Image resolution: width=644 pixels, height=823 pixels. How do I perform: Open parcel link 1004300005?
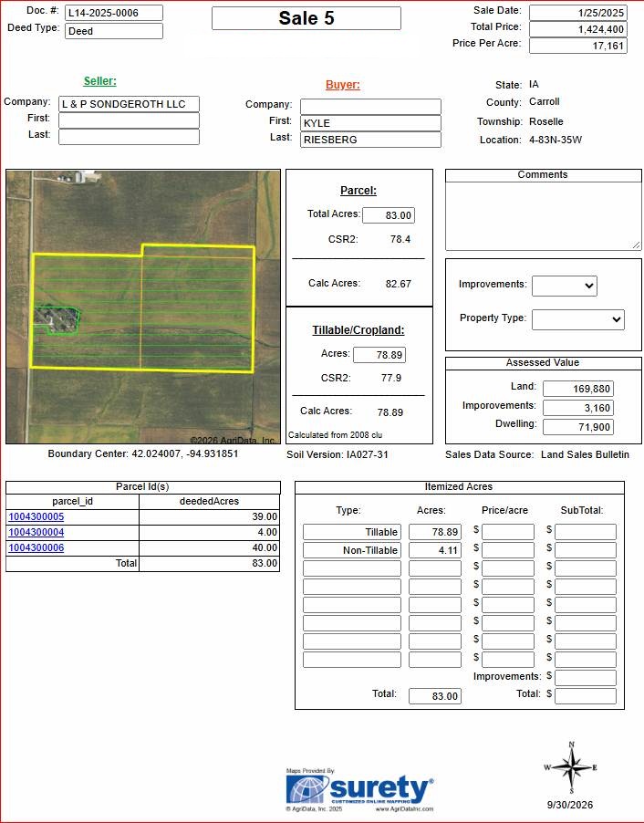pyautogui.click(x=36, y=516)
